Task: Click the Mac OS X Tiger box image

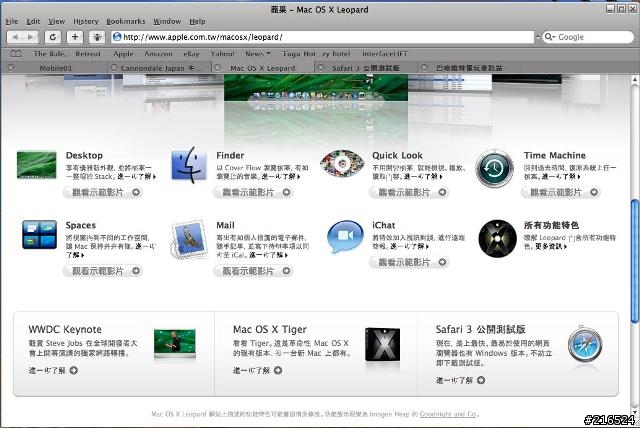Action: point(382,345)
